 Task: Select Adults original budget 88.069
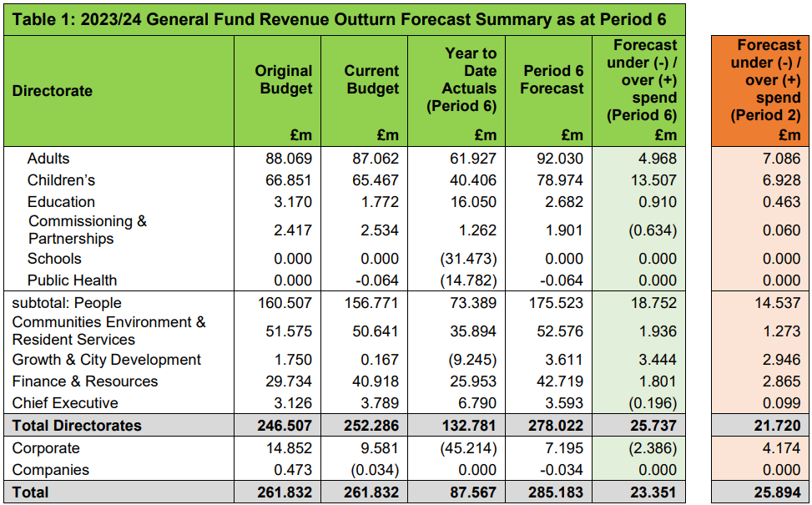289,159
